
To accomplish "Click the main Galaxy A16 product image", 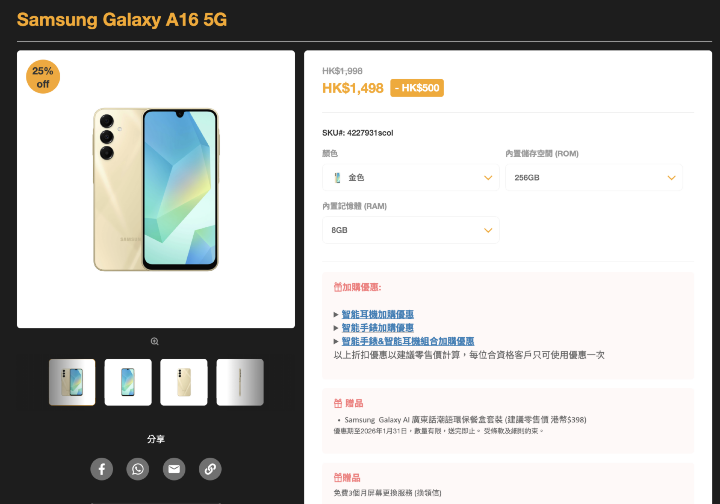I will (x=156, y=189).
